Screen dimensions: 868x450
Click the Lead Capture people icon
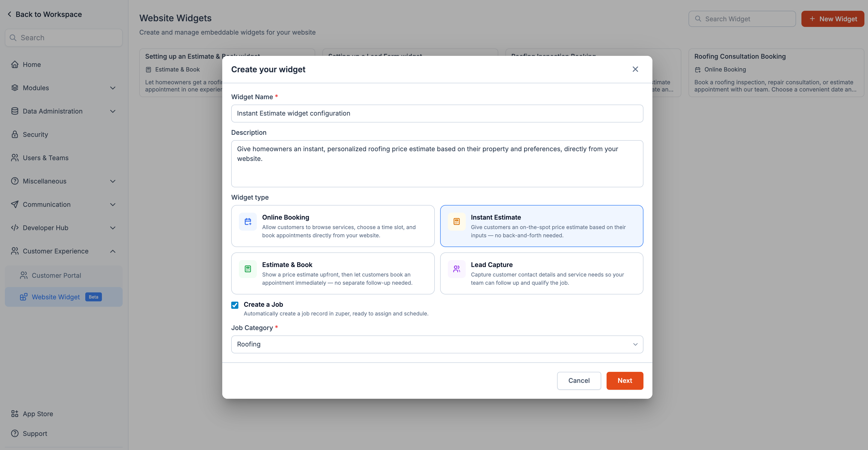click(457, 269)
